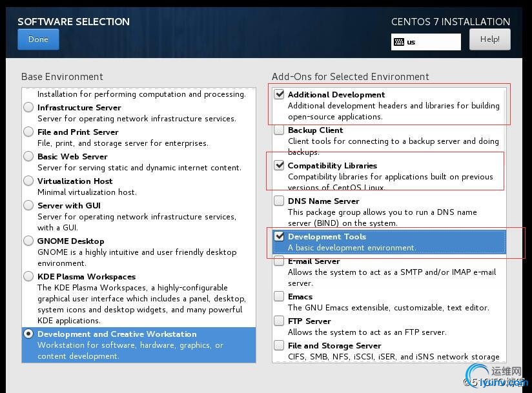Click 'Server for serving static and dynamic internet content.'
532x393 pixels.
[139, 168]
